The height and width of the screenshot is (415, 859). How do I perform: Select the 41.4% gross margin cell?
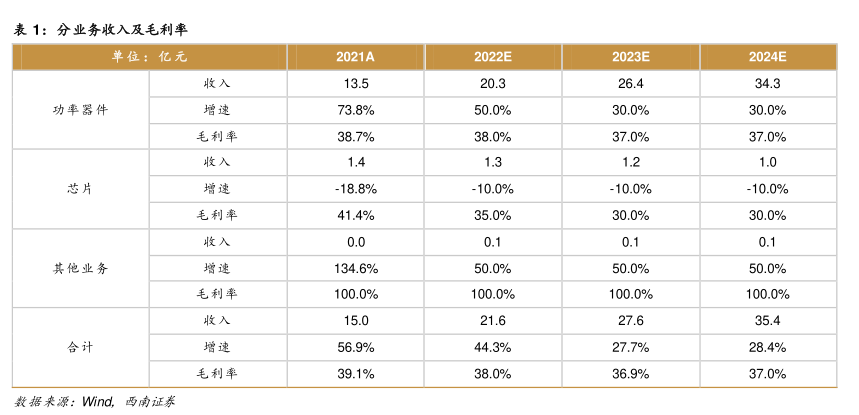[x=356, y=215]
